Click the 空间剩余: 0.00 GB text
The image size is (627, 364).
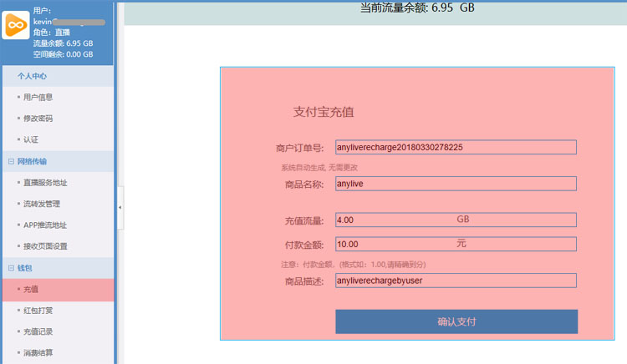pos(64,54)
